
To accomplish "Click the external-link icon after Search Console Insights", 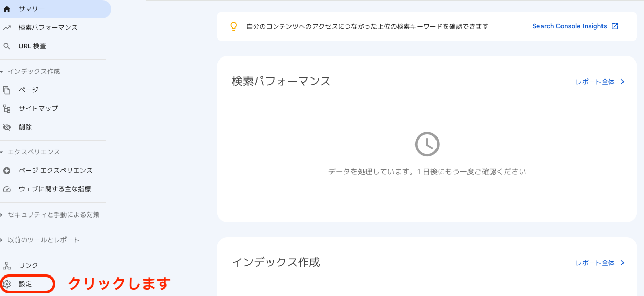I will [x=615, y=26].
